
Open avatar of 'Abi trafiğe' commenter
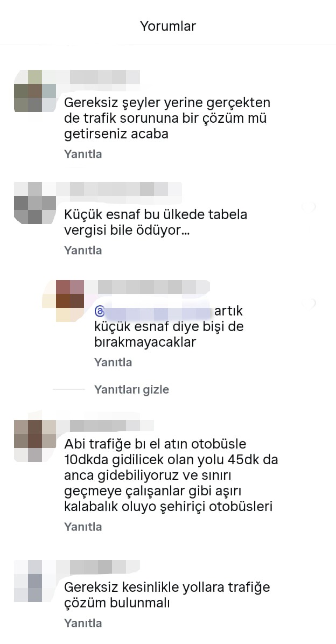click(x=35, y=440)
